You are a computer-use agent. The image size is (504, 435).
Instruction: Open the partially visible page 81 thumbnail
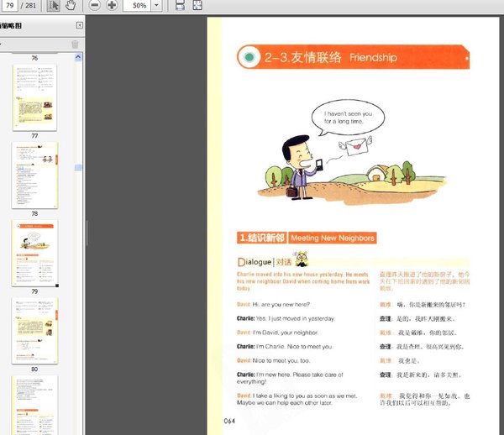click(34, 405)
